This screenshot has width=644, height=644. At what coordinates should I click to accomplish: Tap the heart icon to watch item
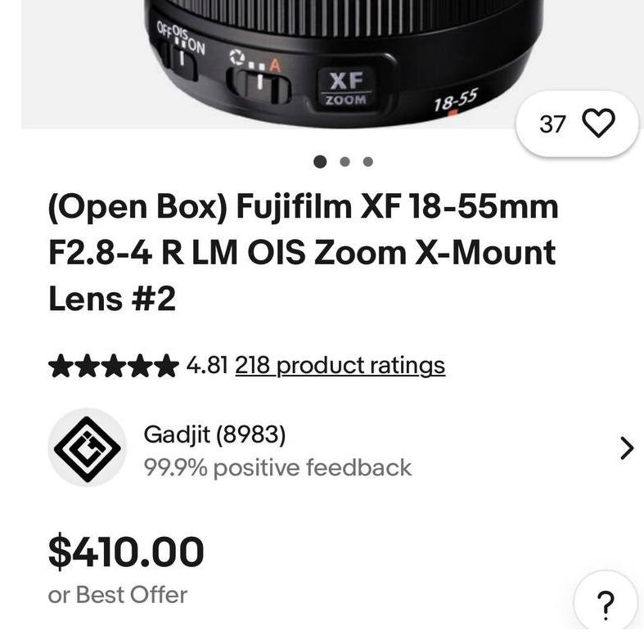pos(597,124)
